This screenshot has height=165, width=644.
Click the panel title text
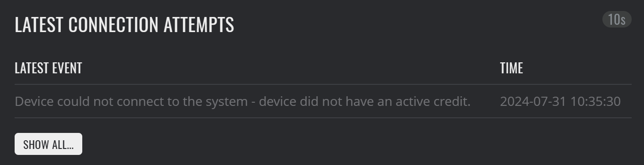coord(124,24)
